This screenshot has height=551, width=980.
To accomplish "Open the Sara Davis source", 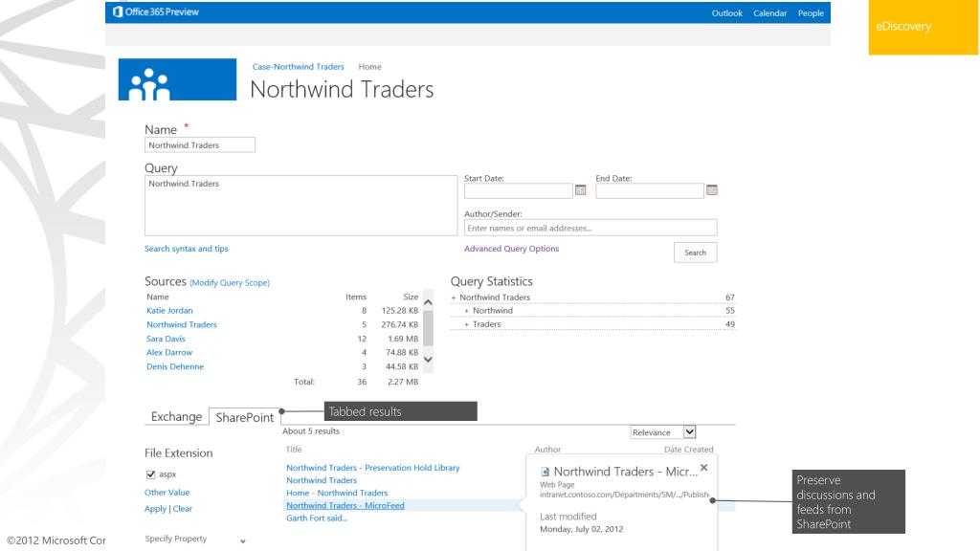I will coord(166,339).
